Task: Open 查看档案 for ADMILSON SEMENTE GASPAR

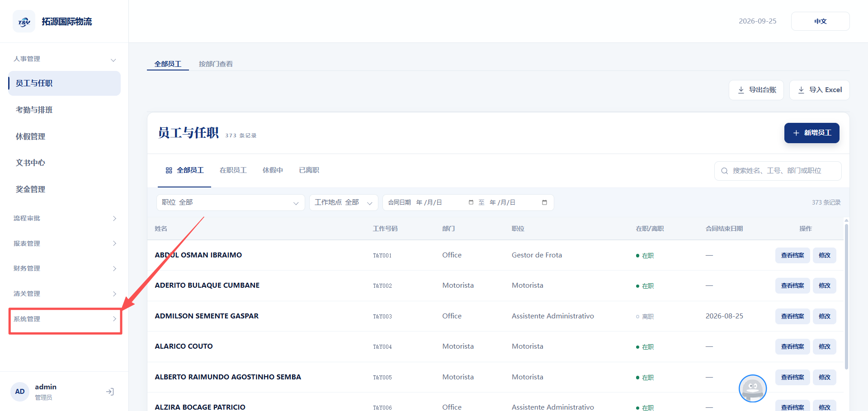Action: (792, 316)
